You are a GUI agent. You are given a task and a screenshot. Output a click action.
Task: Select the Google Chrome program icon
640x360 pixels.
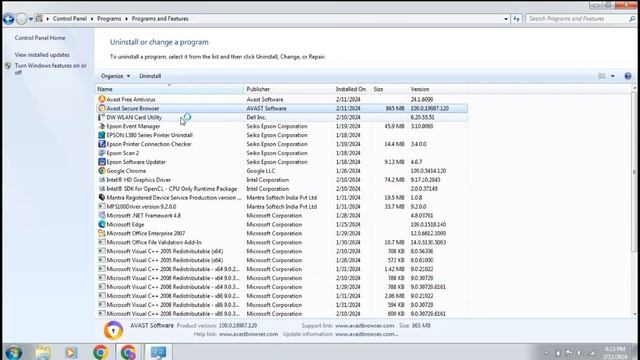[x=102, y=171]
